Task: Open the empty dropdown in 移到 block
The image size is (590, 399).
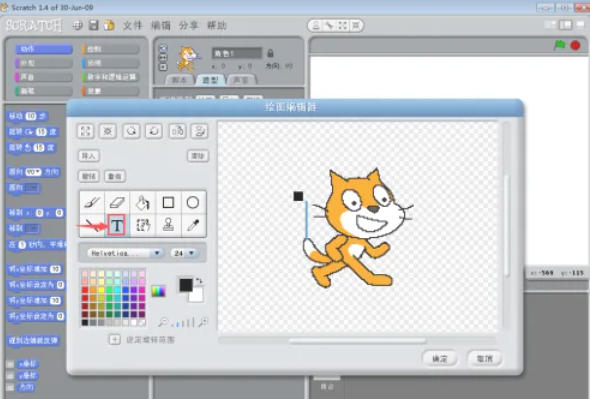Action: pos(32,228)
